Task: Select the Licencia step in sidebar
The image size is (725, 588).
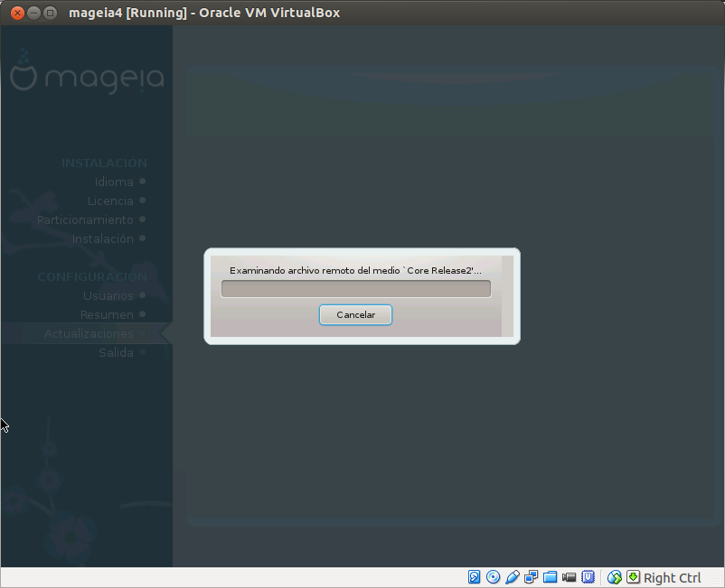Action: click(x=109, y=201)
